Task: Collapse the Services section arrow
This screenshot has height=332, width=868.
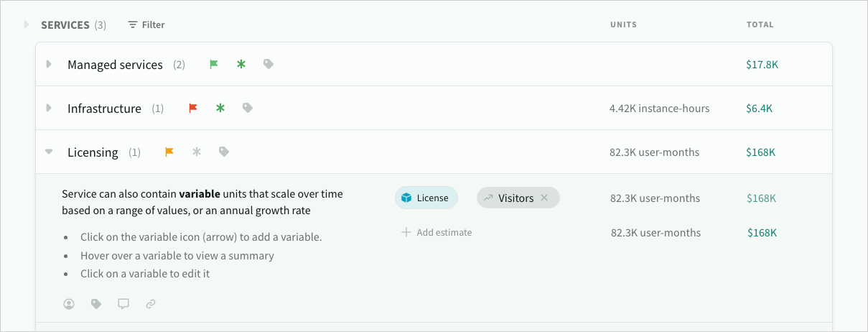Action: (x=27, y=24)
